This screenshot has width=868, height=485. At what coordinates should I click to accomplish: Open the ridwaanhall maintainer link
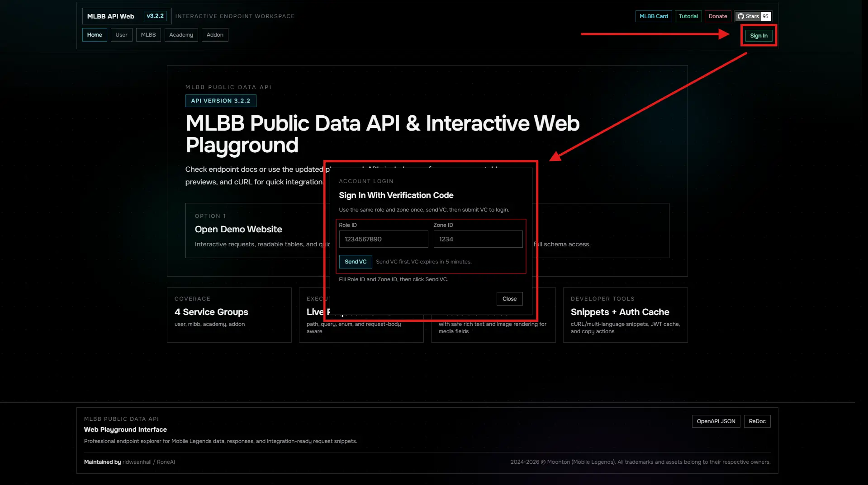pos(137,462)
